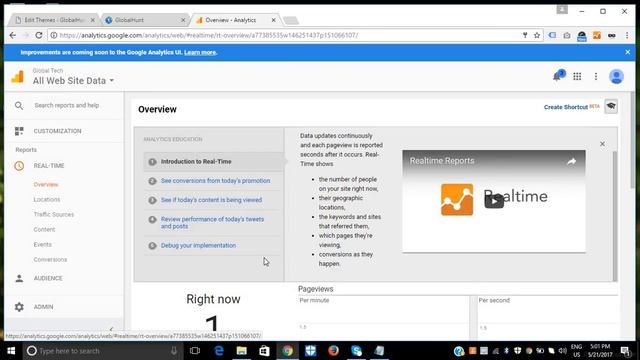
Task: Click the site info icon in address bar
Action: [x=53, y=36]
